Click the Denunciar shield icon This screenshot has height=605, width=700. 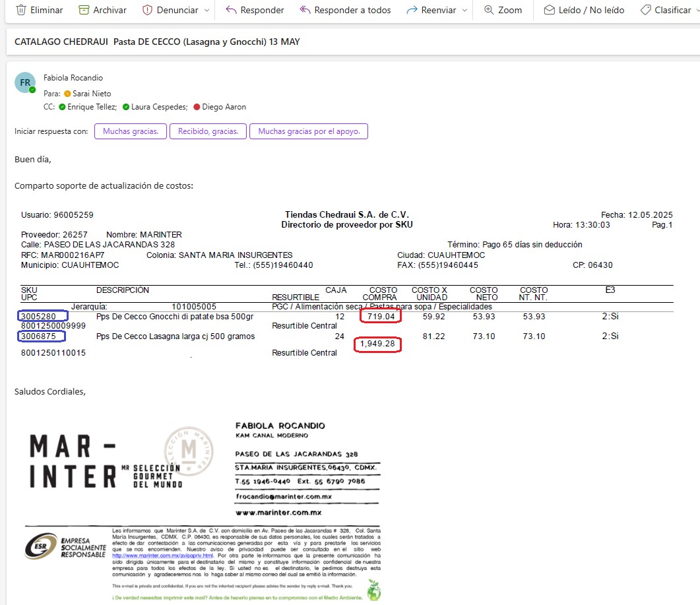[x=147, y=10]
